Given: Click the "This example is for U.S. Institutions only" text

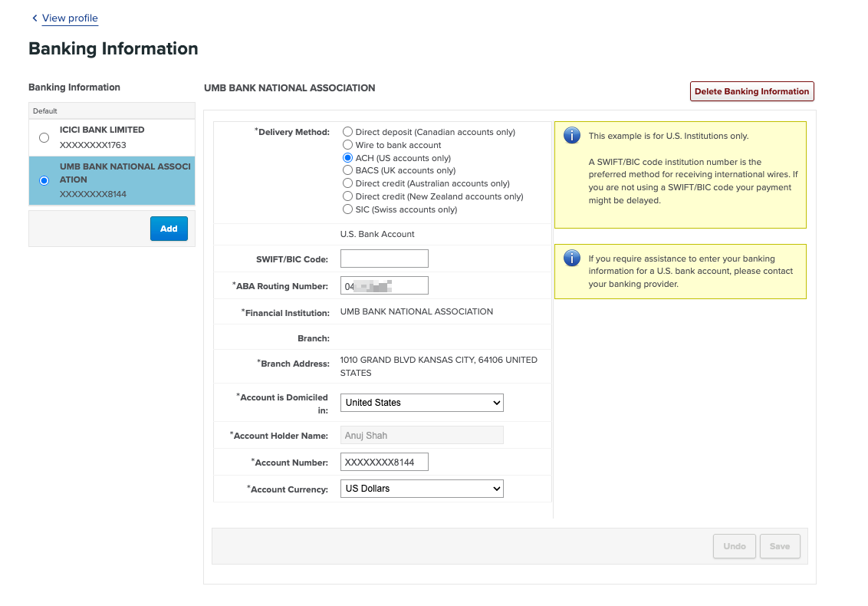Looking at the screenshot, I should click(x=668, y=136).
